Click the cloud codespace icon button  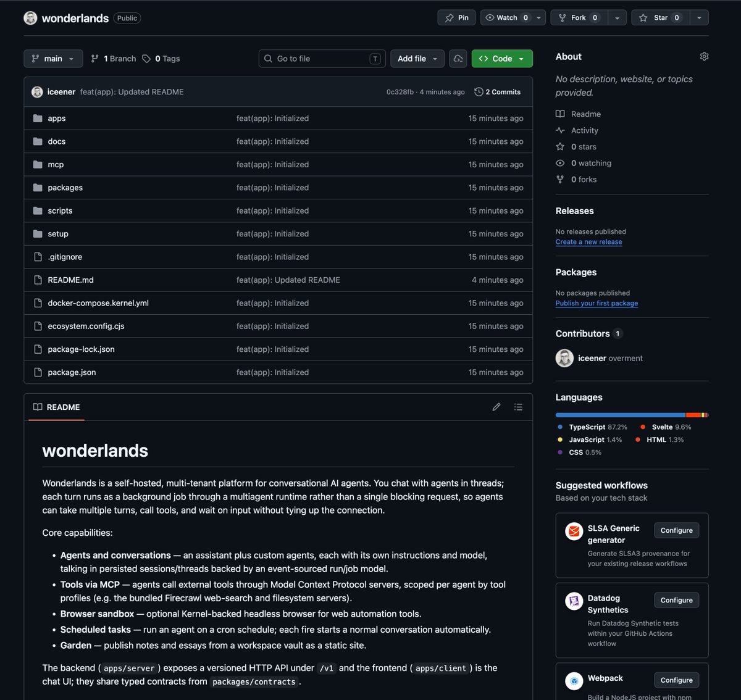458,59
